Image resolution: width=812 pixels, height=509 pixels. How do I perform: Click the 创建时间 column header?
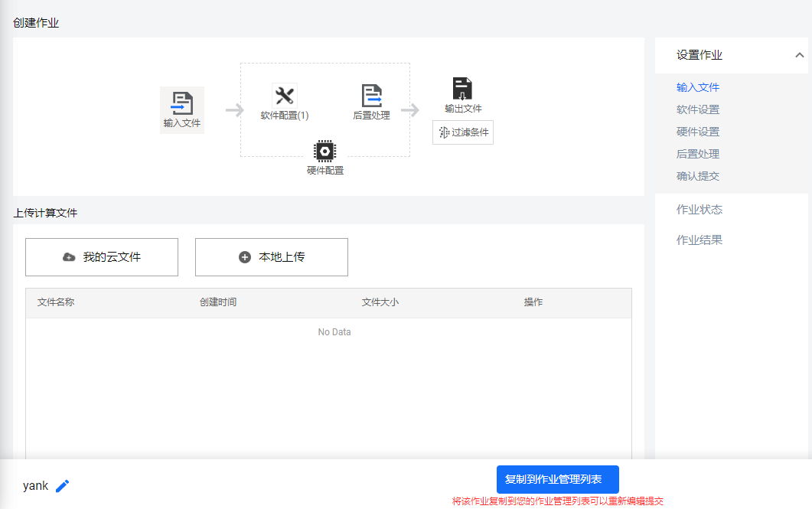(x=218, y=302)
